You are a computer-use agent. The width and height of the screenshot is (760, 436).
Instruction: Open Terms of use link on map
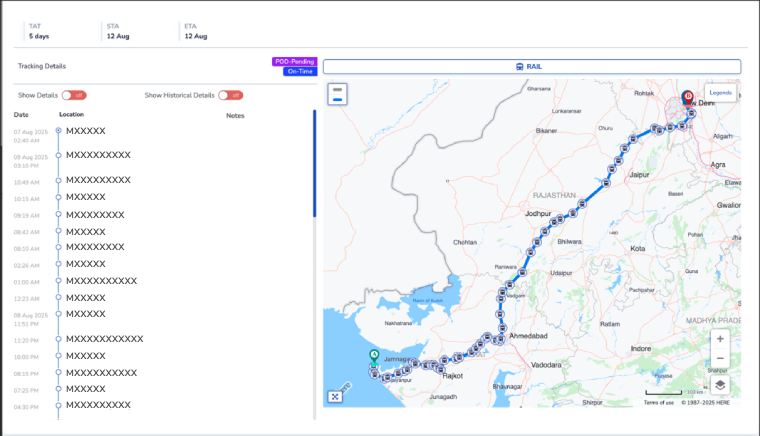(x=658, y=402)
